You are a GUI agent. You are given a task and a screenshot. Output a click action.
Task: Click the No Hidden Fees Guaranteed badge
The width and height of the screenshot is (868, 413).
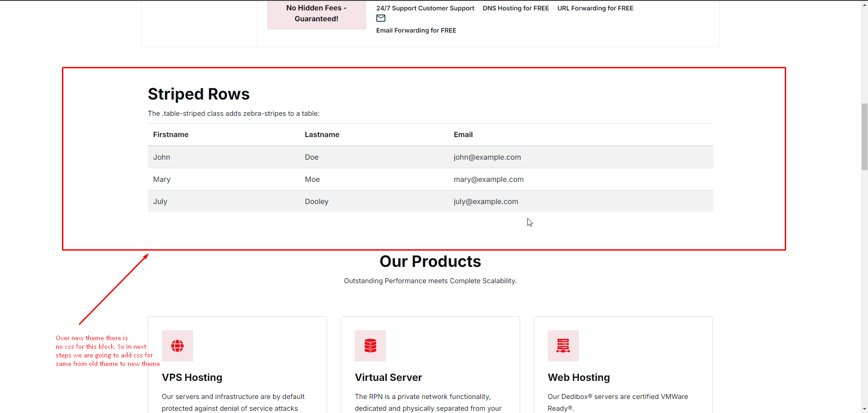316,14
